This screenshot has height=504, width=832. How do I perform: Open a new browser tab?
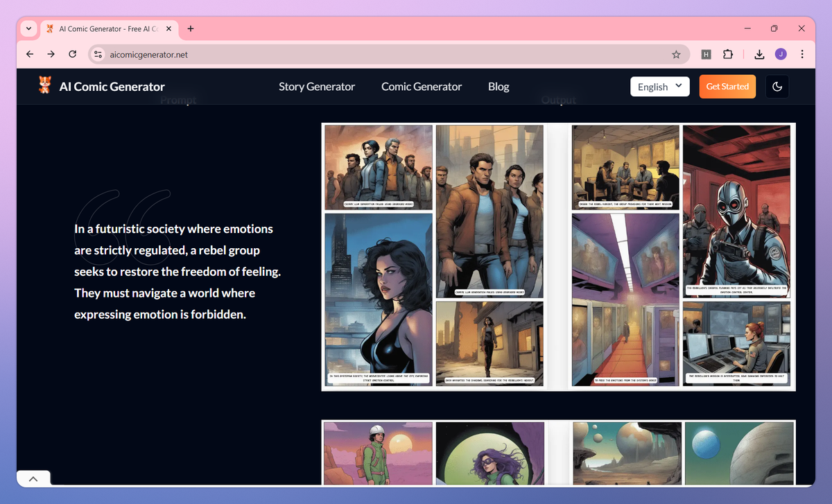[190, 28]
